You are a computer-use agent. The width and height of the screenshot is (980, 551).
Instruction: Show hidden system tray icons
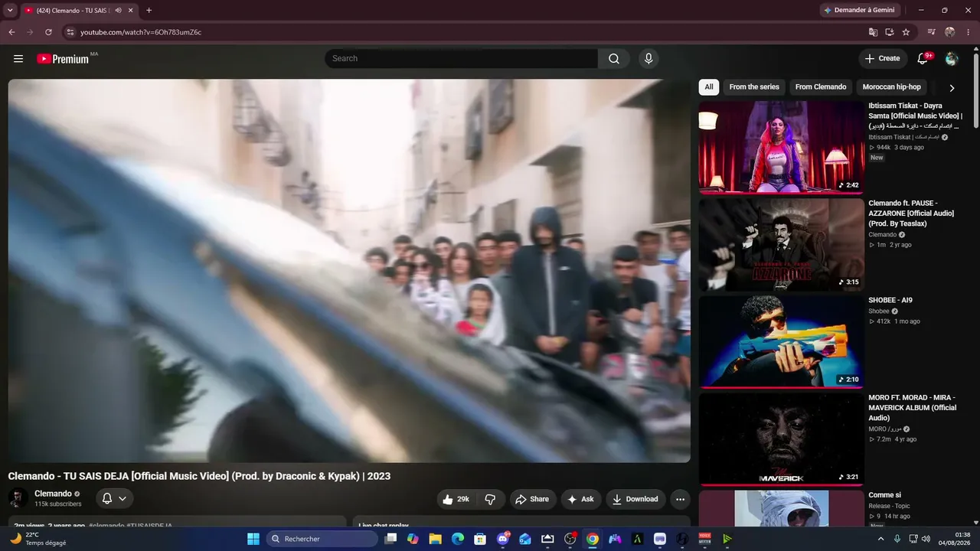click(880, 539)
